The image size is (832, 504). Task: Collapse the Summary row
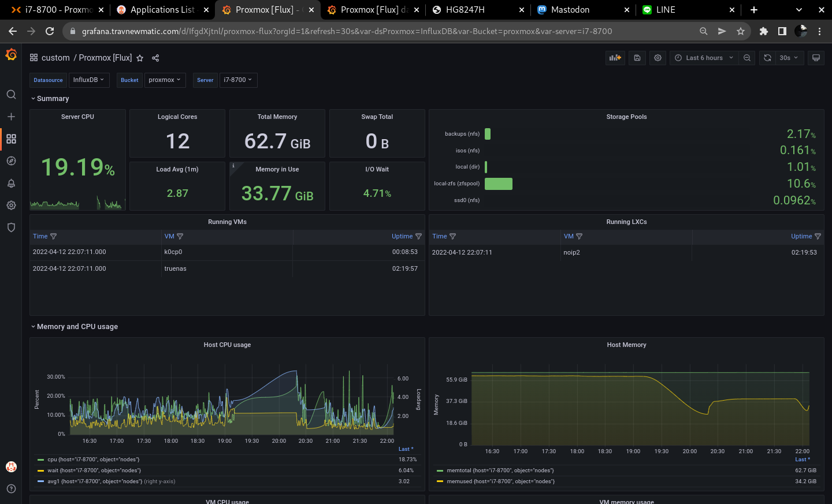coord(50,99)
